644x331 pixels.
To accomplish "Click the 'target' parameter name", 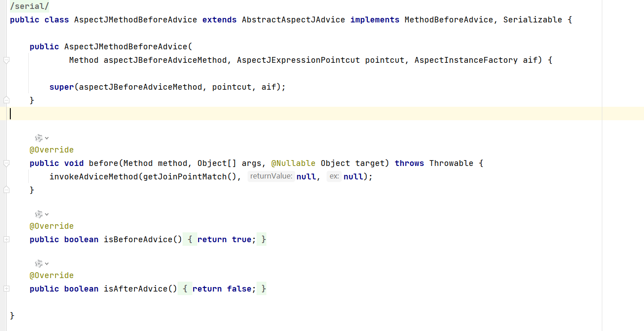I will pyautogui.click(x=370, y=163).
